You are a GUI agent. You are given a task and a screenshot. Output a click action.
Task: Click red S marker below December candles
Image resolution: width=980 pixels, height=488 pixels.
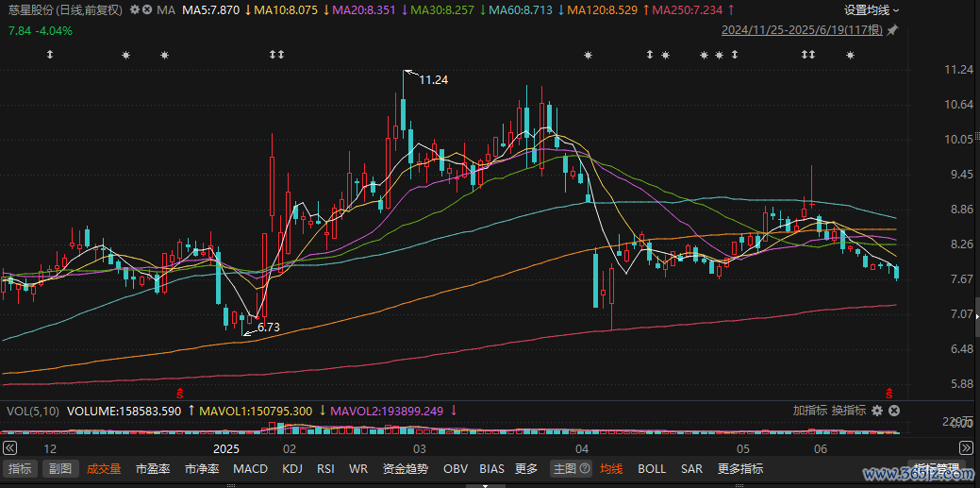(180, 394)
